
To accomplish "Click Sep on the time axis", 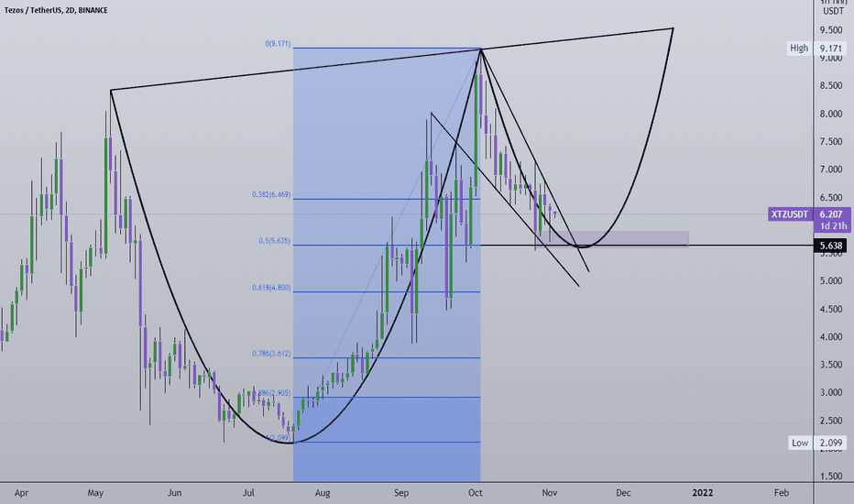I will [401, 493].
